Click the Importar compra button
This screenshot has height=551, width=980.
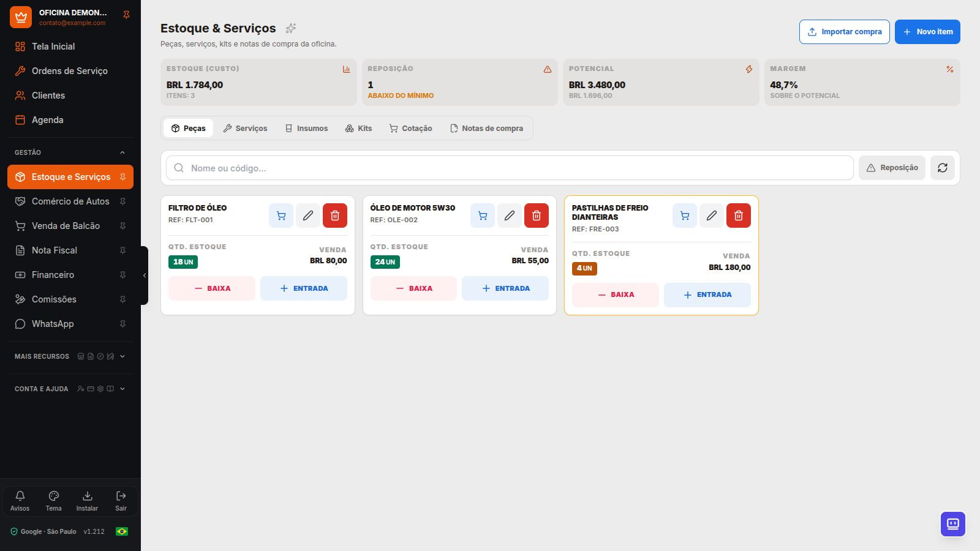(844, 32)
